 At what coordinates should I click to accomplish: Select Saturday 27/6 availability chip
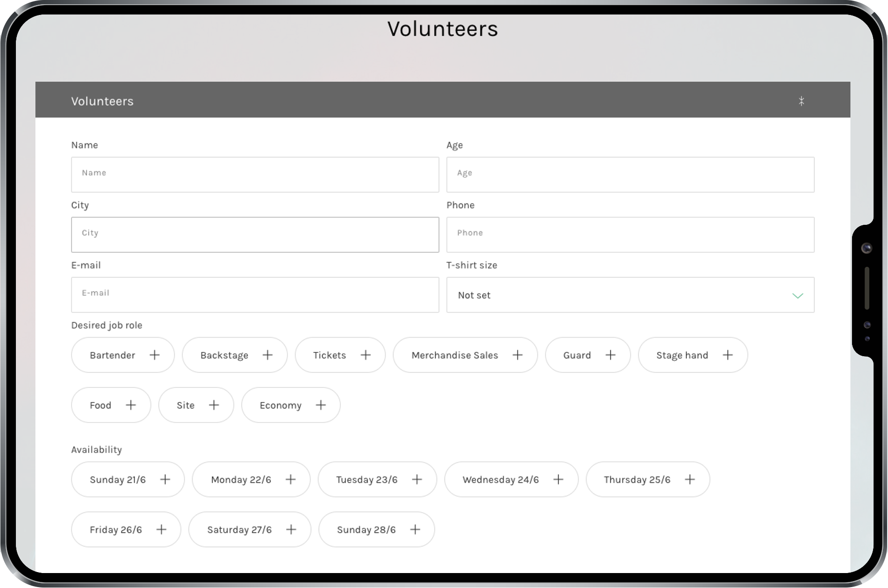coord(250,530)
